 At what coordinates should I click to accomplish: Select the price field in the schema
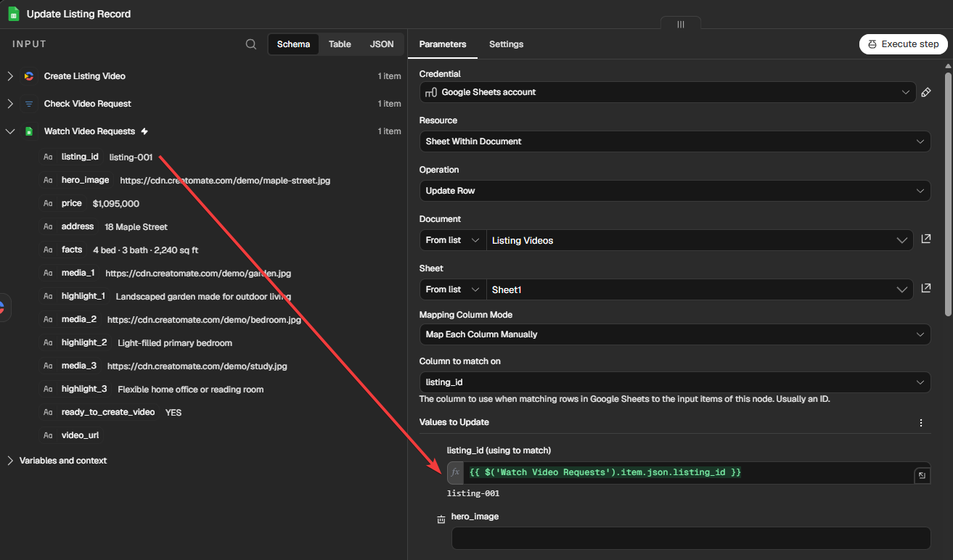coord(72,203)
